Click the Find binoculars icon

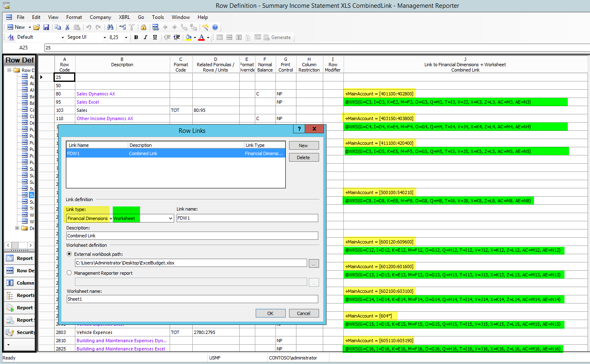(x=110, y=27)
